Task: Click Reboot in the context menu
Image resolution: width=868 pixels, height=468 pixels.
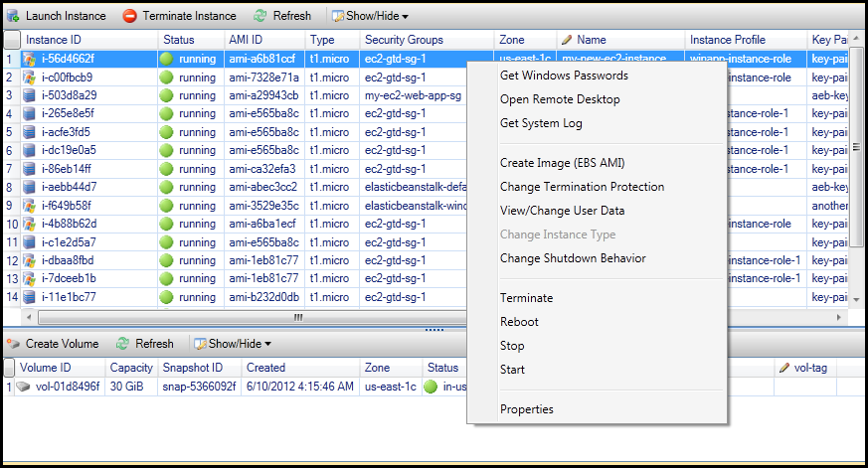Action: [519, 322]
